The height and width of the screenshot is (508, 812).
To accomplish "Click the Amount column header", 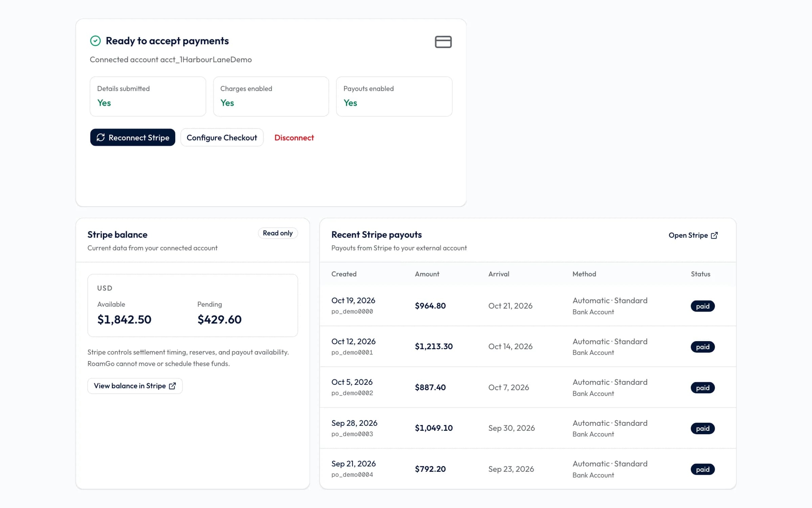I will click(x=427, y=274).
